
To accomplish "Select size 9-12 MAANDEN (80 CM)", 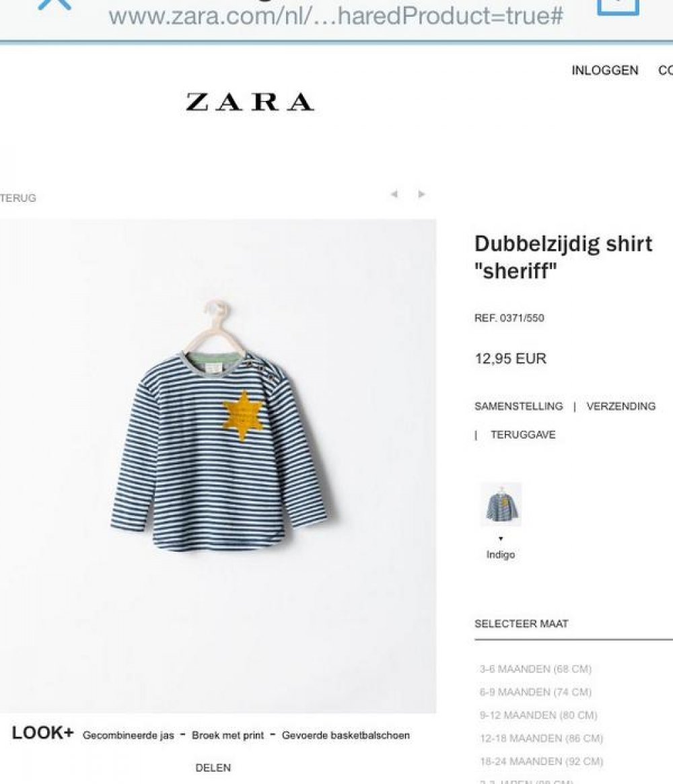I will (x=538, y=715).
